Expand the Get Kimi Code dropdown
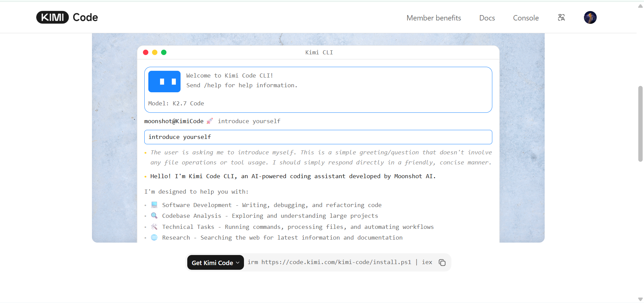 tap(215, 262)
